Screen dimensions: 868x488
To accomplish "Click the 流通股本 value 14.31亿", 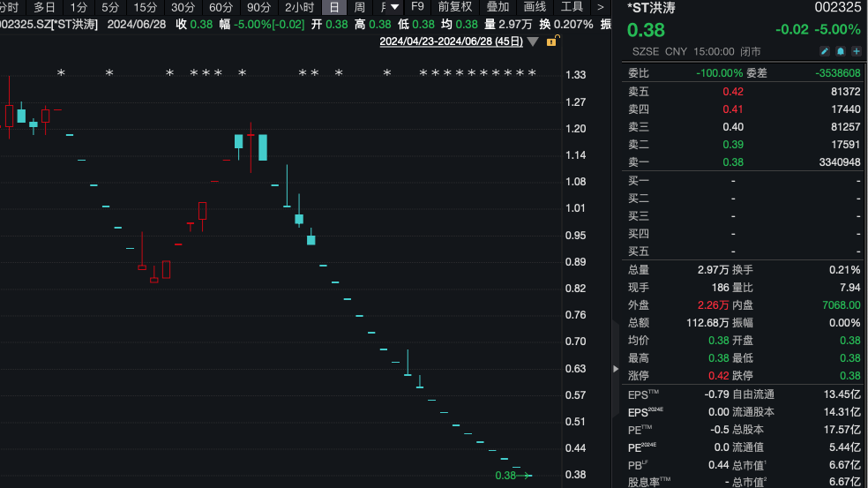I will (842, 412).
